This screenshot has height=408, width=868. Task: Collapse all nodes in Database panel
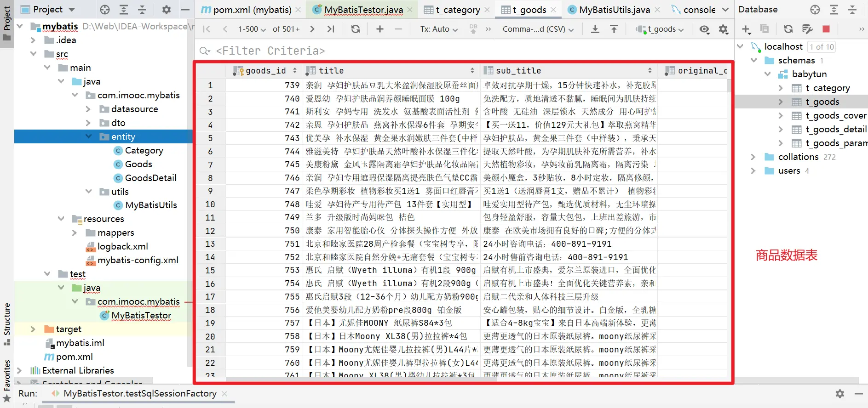[852, 10]
